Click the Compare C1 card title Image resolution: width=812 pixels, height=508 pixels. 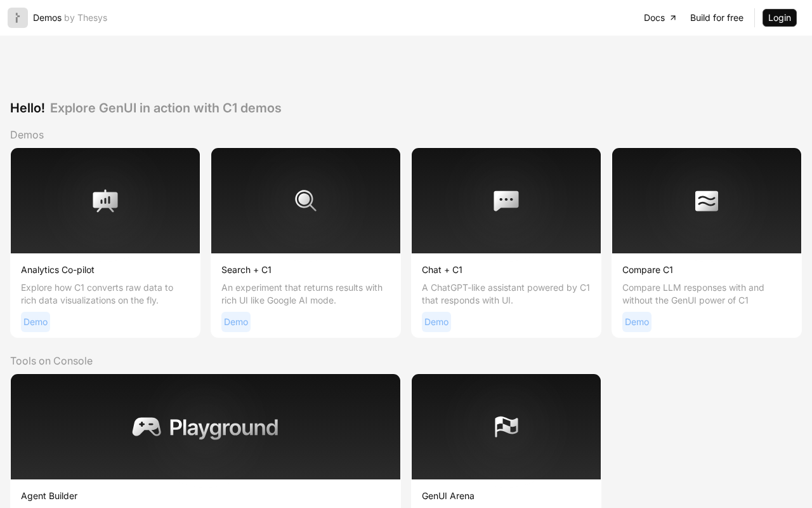click(x=648, y=270)
